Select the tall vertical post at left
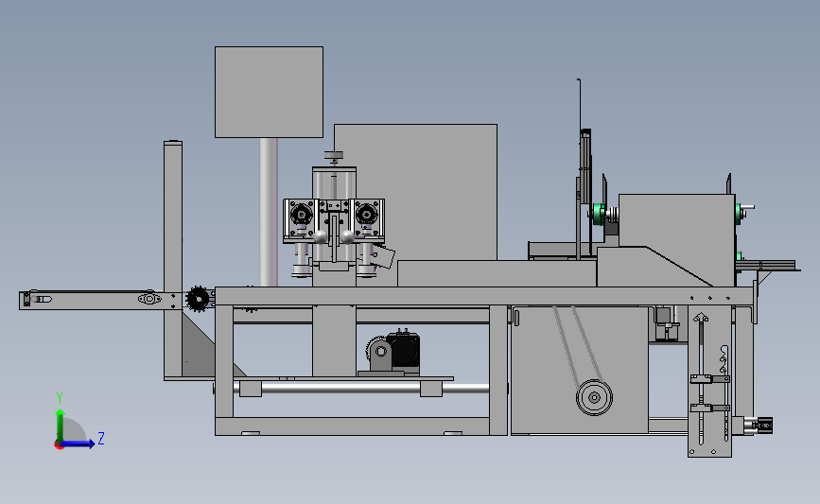This screenshot has width=820, height=504. pyautogui.click(x=173, y=259)
